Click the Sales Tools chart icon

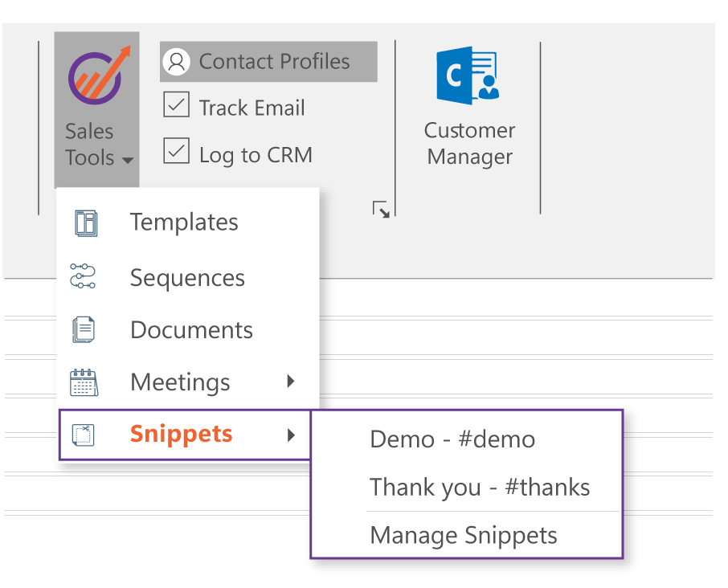(96, 77)
